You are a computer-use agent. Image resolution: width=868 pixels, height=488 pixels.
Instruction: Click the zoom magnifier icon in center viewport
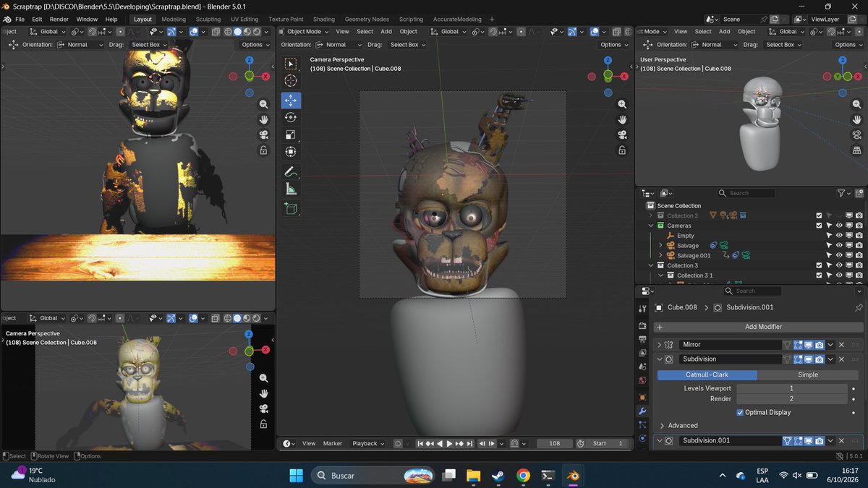click(622, 104)
